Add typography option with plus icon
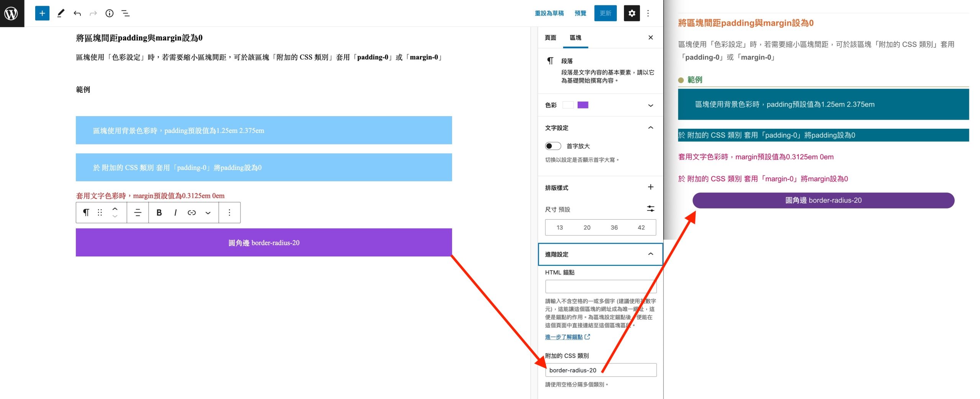Viewport: 980px width, 399px height. pos(650,187)
